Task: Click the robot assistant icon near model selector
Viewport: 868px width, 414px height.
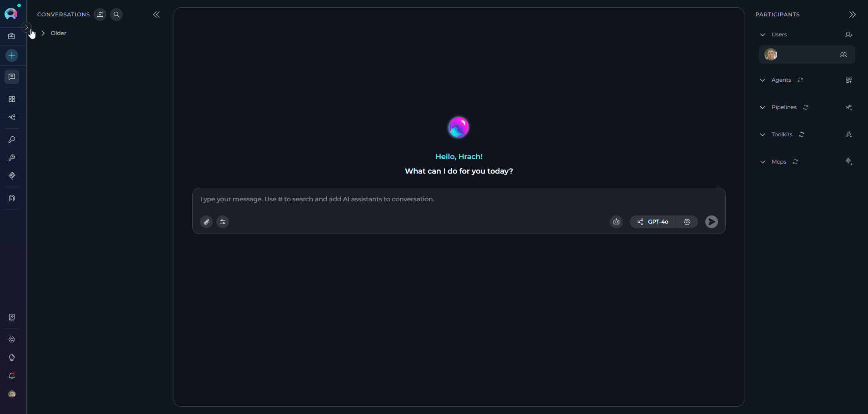Action: tap(616, 222)
